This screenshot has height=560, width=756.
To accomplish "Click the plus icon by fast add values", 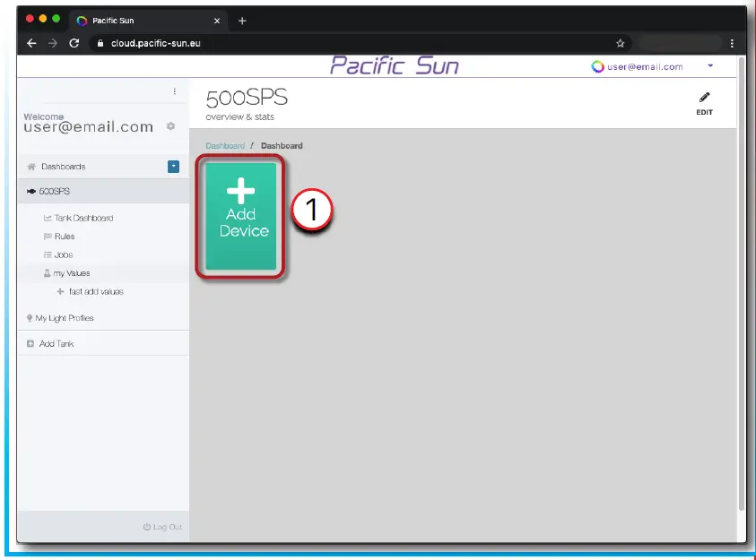I will 60,291.
